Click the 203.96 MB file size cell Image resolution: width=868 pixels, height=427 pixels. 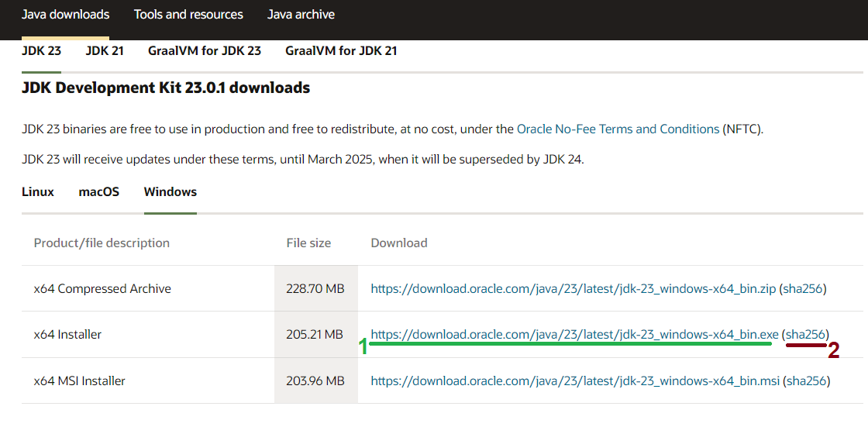315,381
